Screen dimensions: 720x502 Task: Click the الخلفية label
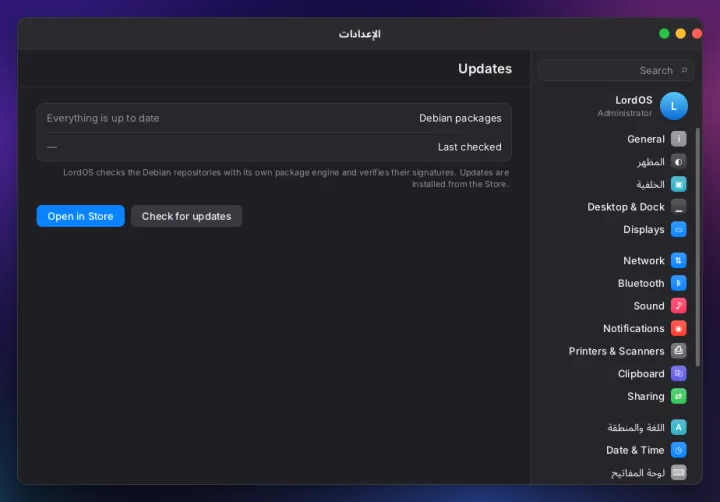click(650, 184)
